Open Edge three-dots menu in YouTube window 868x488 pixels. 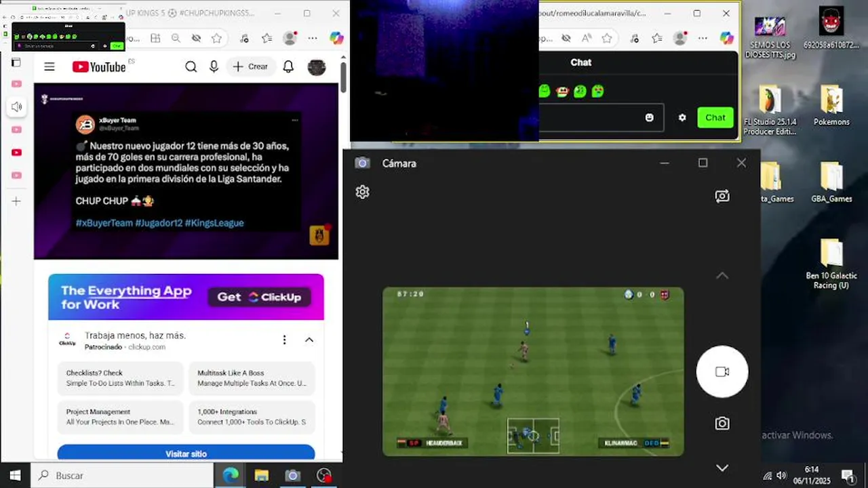point(313,39)
